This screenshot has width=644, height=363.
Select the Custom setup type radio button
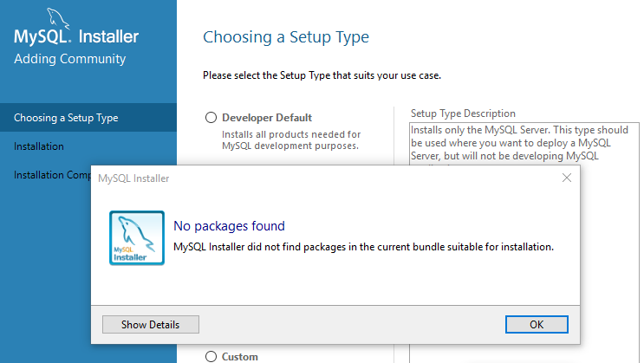tap(211, 356)
